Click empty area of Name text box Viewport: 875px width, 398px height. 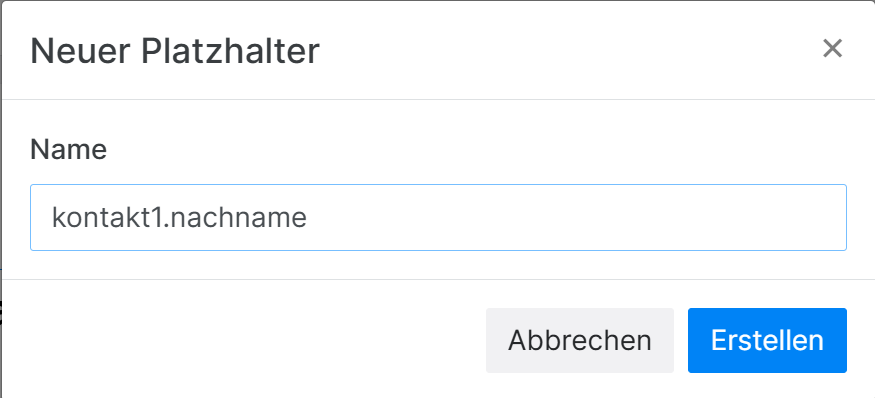click(x=575, y=218)
